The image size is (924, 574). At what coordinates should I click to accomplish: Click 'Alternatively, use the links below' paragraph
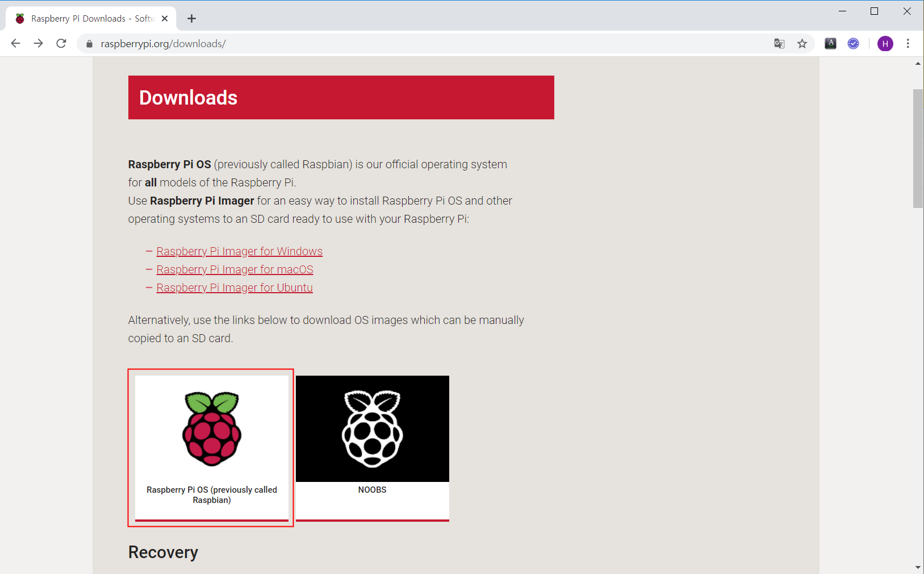tap(326, 329)
